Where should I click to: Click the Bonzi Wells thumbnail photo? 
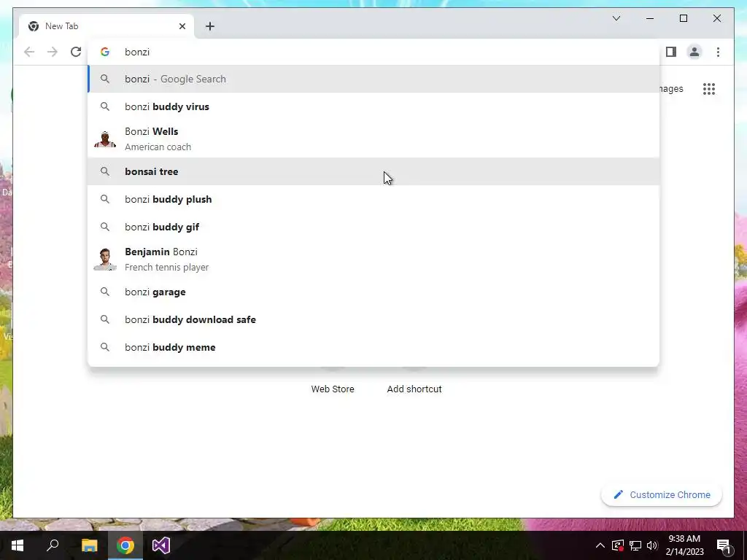[x=105, y=139]
